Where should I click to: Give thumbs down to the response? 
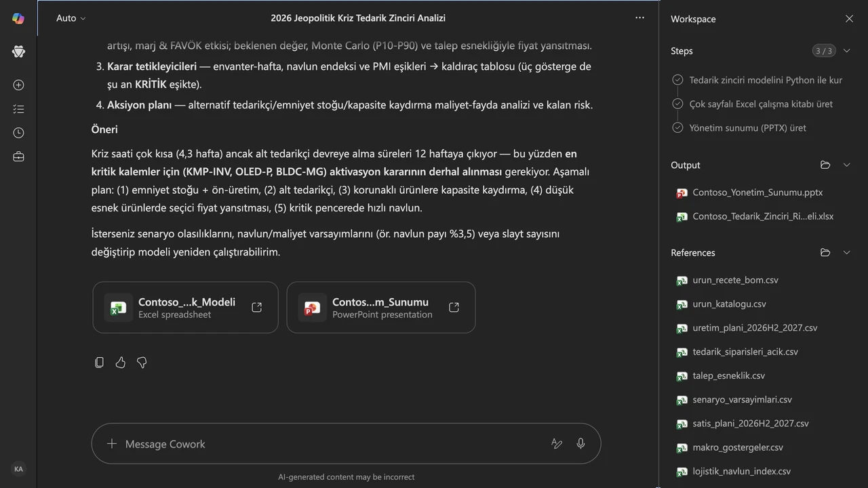(x=142, y=363)
